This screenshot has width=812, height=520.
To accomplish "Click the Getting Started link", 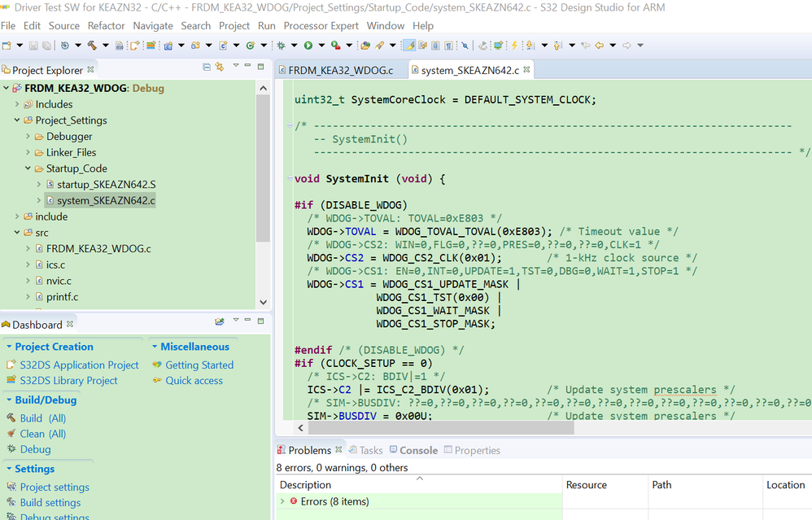I will [x=199, y=365].
